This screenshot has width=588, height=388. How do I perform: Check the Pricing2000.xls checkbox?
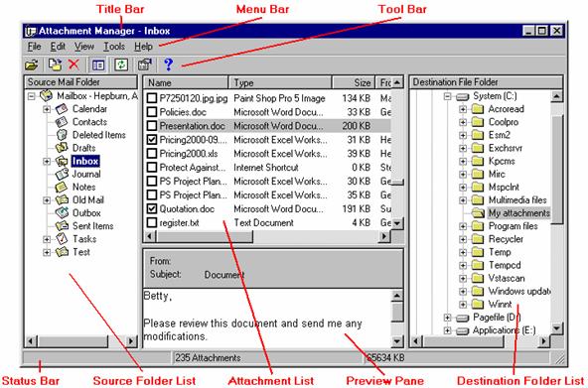pyautogui.click(x=152, y=154)
